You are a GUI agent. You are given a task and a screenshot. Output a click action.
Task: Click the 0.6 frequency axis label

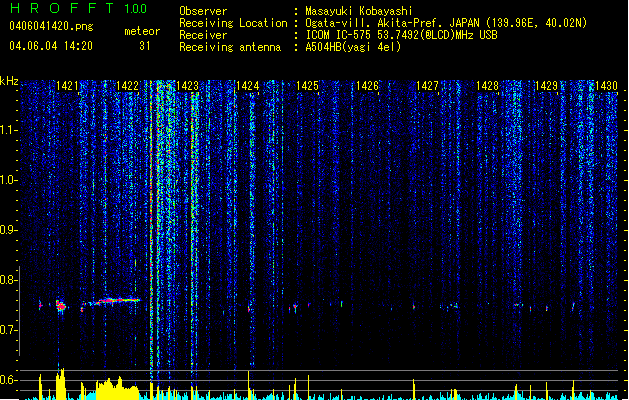point(8,380)
